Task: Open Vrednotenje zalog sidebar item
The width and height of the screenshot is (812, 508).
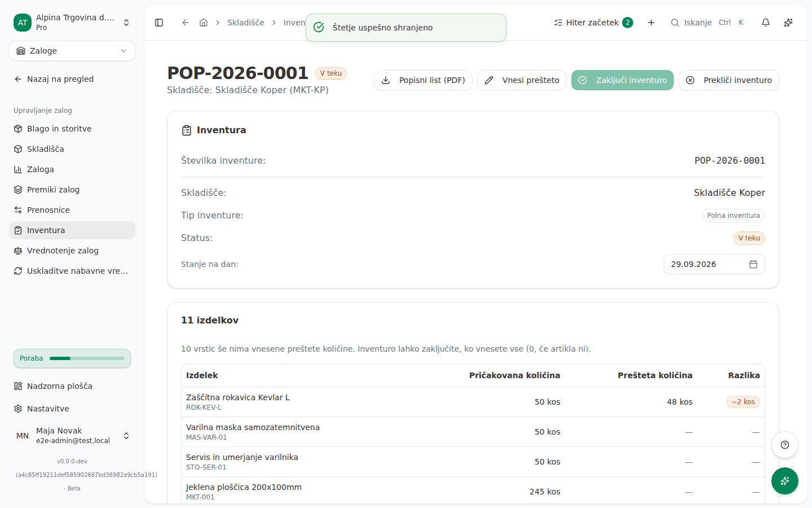Action: tap(72, 251)
